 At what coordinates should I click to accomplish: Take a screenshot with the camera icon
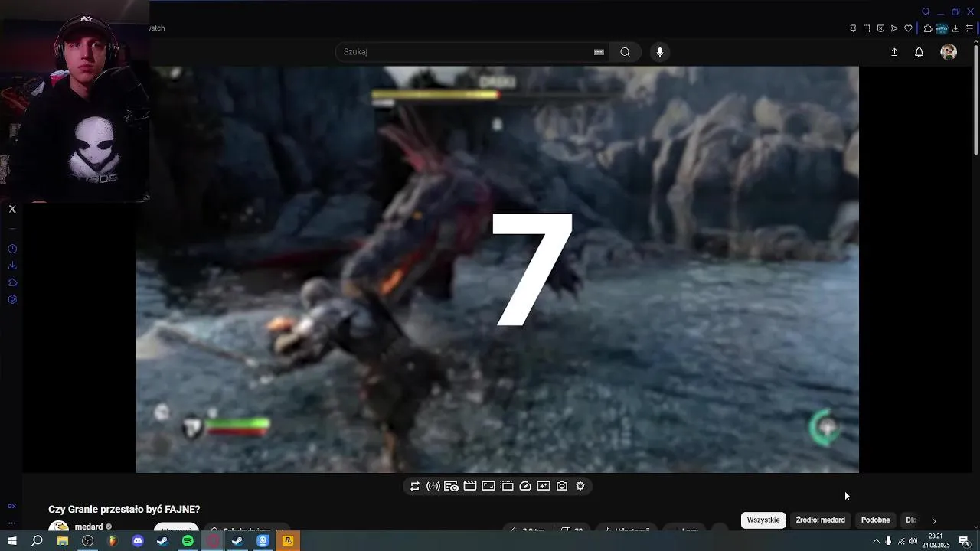562,486
